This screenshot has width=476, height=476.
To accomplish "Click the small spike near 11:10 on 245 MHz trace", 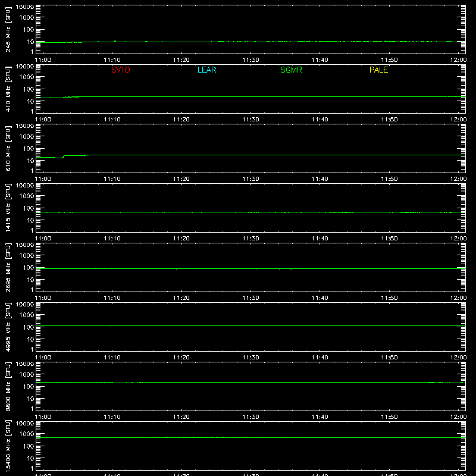I will (x=115, y=40).
